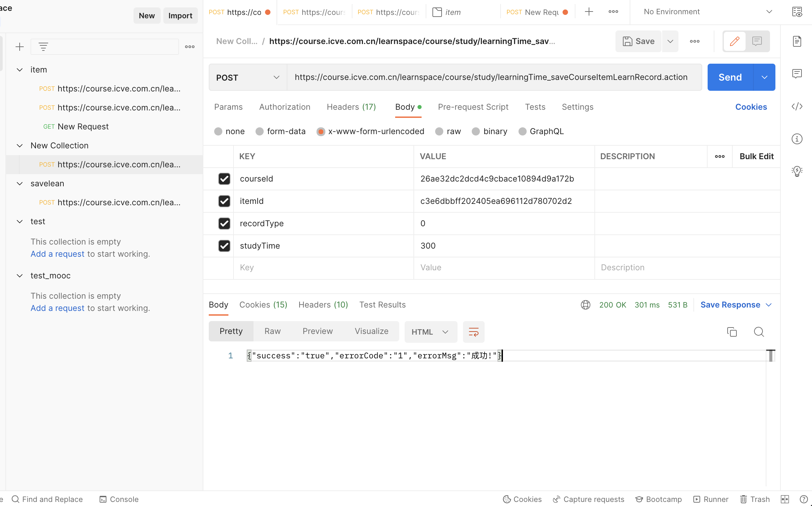Open the POST method dropdown
Screen dimensions: 812x506
click(248, 78)
